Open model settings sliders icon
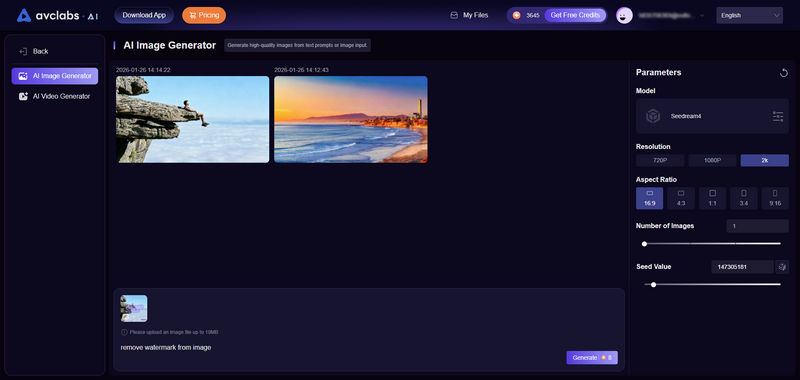 [778, 116]
